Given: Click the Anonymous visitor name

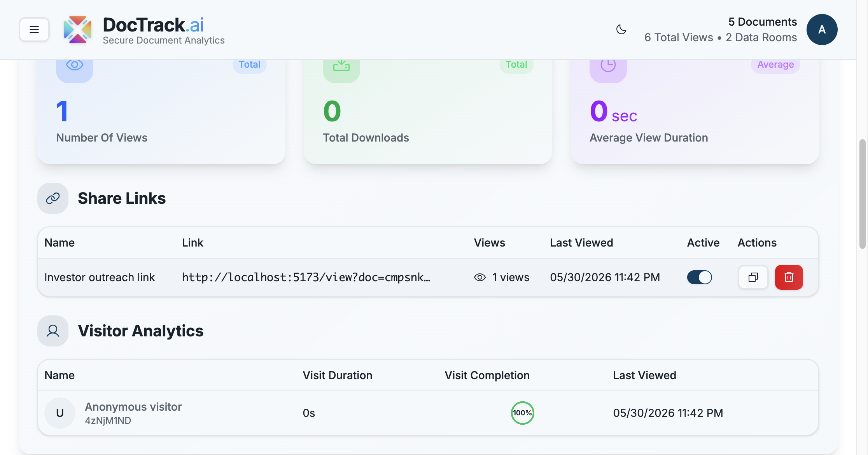Looking at the screenshot, I should [133, 407].
